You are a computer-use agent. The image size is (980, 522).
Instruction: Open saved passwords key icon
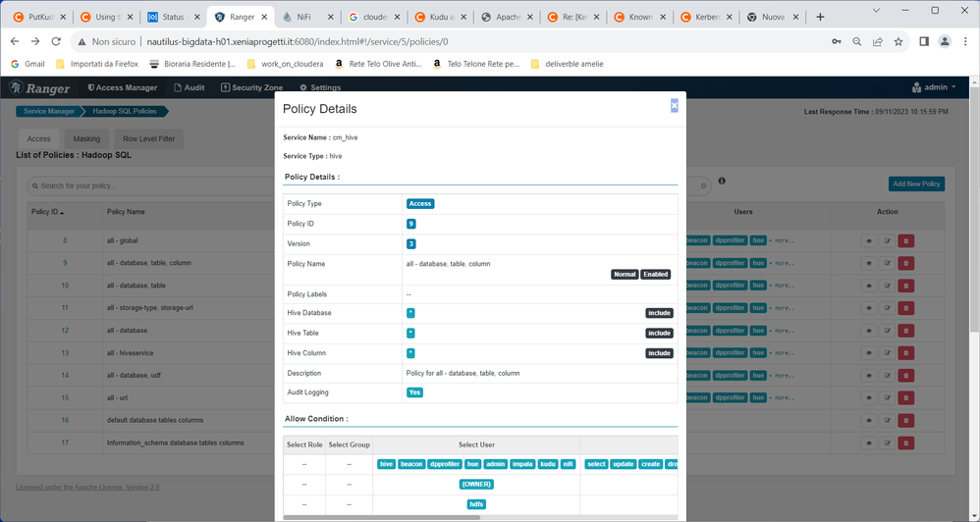(837, 42)
